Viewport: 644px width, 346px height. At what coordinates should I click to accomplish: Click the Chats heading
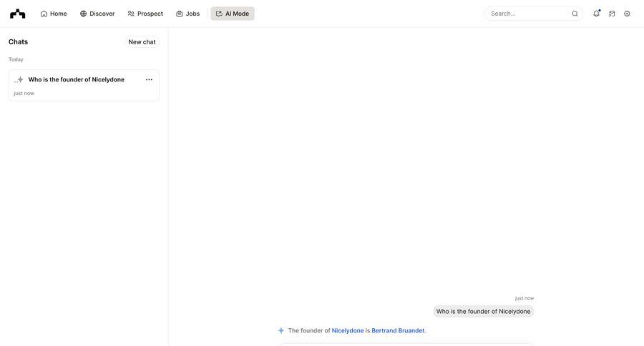tap(18, 42)
